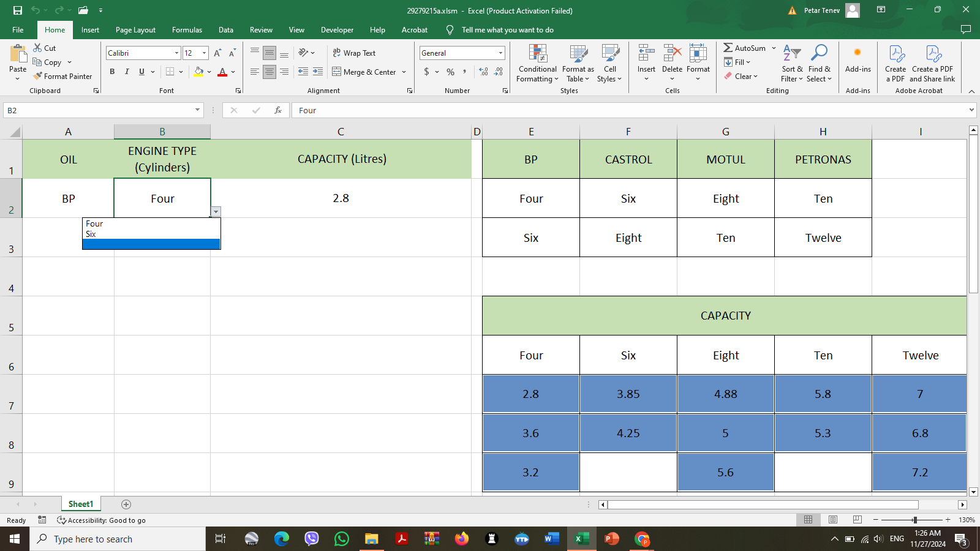Click cell B2 data validation dropdown arrow
The image size is (980, 551).
click(216, 212)
